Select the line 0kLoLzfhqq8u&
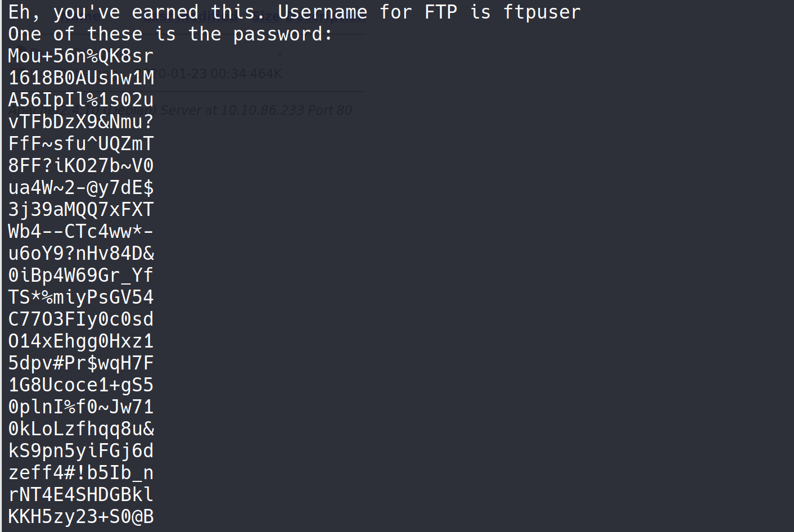Image resolution: width=794 pixels, height=532 pixels. pyautogui.click(x=81, y=429)
